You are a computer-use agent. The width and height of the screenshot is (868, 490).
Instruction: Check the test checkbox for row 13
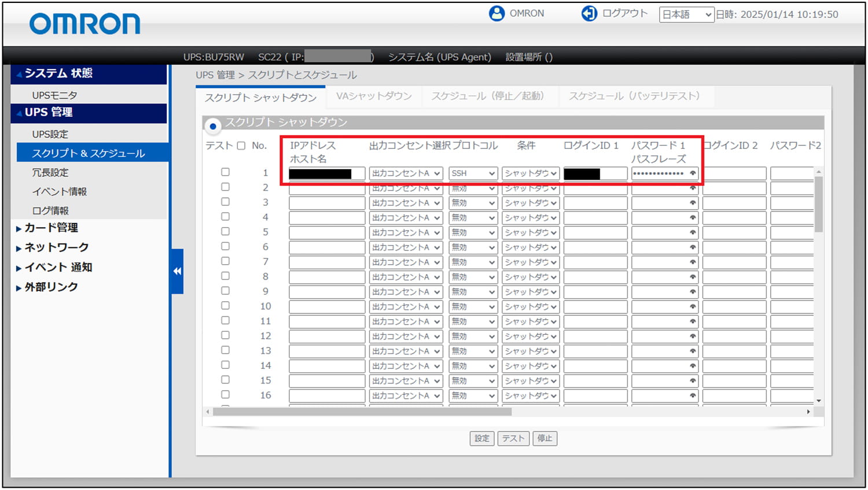tap(225, 350)
